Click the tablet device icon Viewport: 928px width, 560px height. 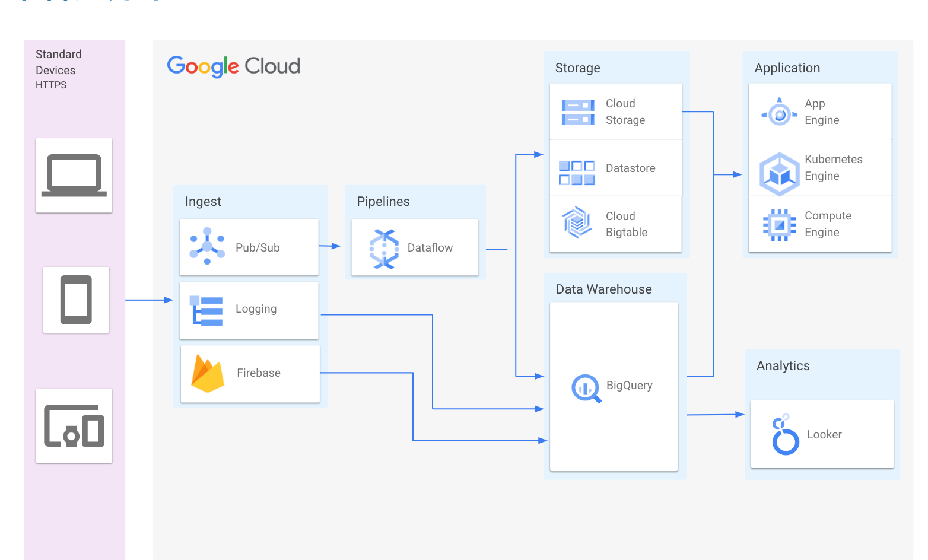(76, 300)
